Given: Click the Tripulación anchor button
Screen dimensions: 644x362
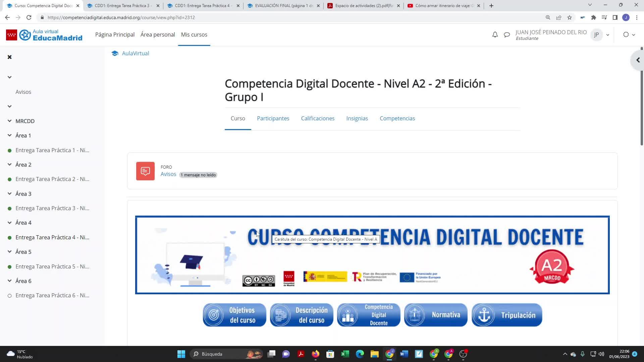Looking at the screenshot, I should (x=506, y=315).
